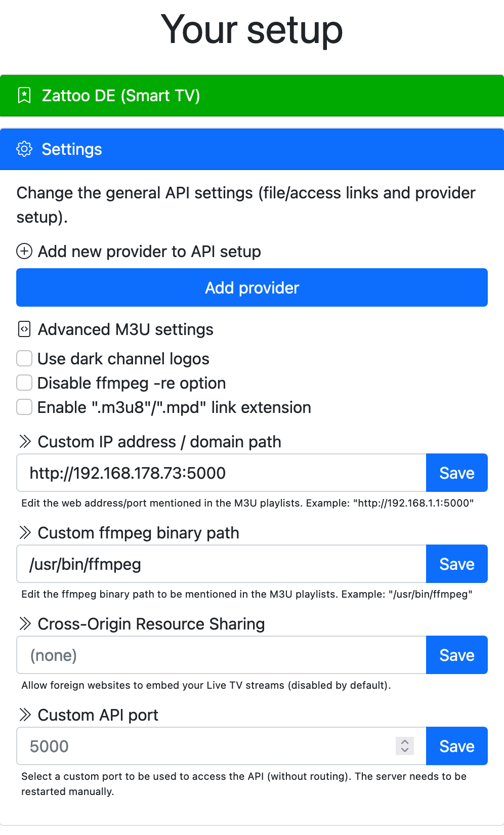Toggle the ".m3u8"/".mpd" link extension checkbox

(x=24, y=407)
